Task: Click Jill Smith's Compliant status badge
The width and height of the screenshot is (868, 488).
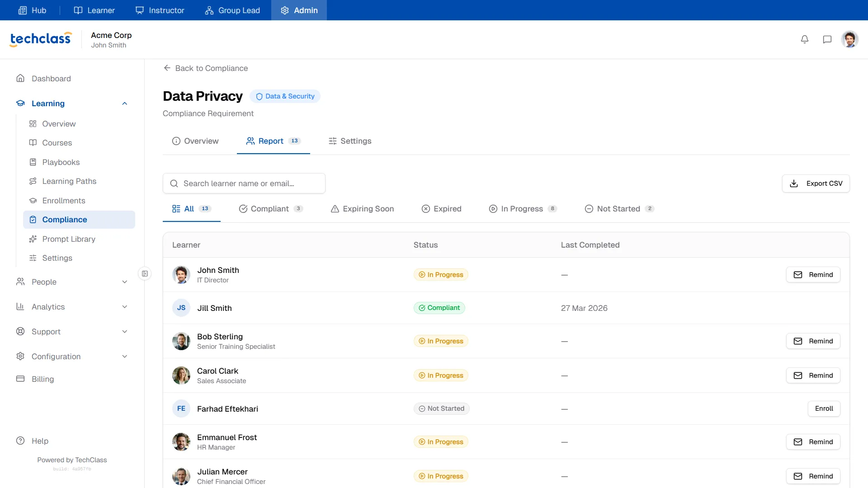Action: (439, 308)
